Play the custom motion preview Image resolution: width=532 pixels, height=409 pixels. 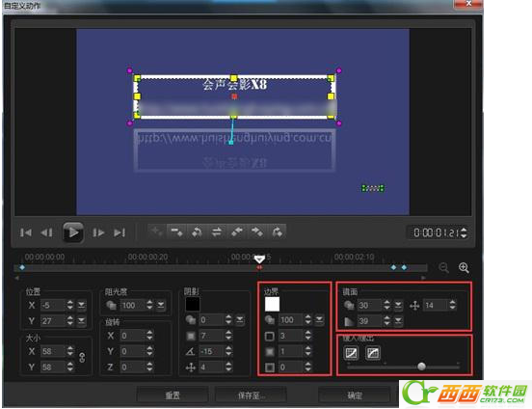click(x=73, y=232)
